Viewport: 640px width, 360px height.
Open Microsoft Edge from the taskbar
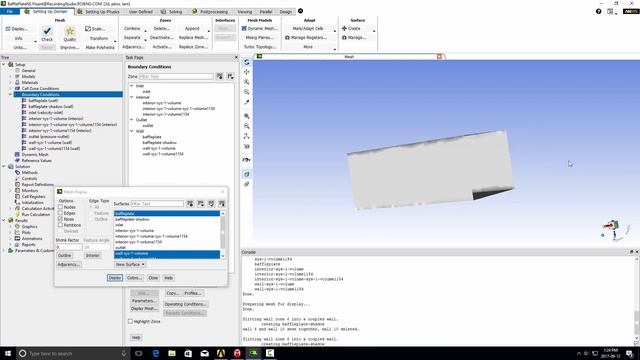coord(156,353)
